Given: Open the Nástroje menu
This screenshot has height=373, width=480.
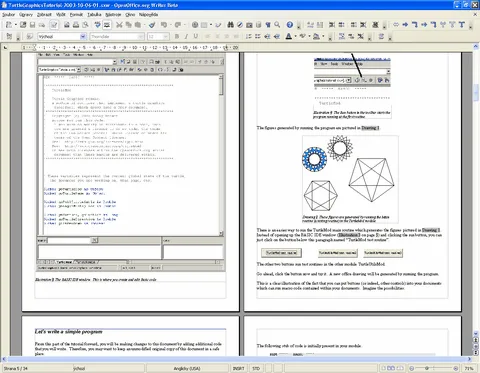Looking at the screenshot, I should (113, 14).
